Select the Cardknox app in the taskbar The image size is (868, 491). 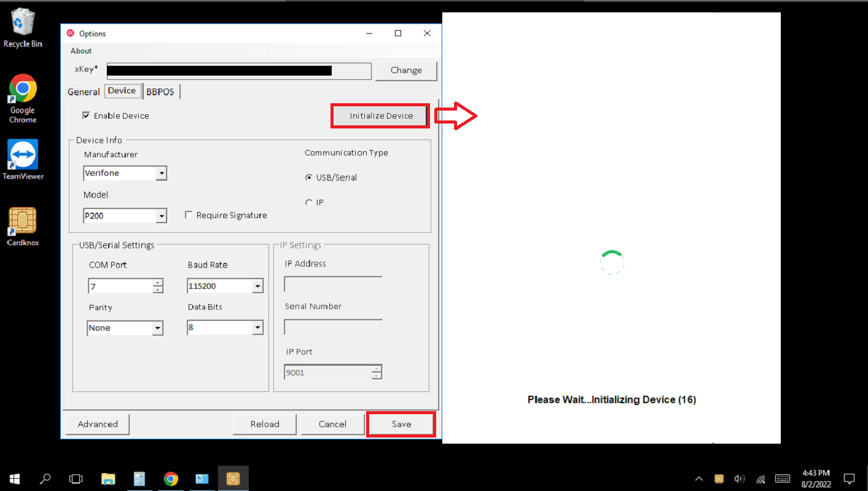pos(233,479)
